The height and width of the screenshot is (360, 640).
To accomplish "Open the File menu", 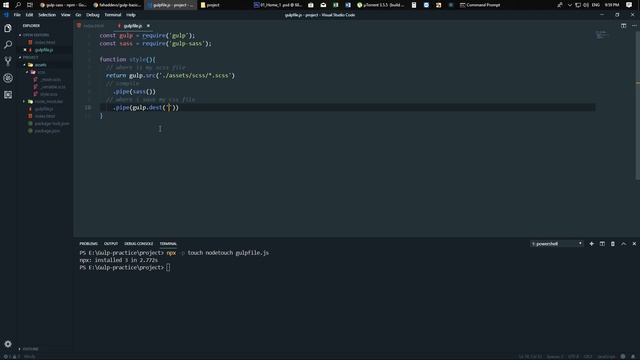I will pyautogui.click(x=17, y=15).
